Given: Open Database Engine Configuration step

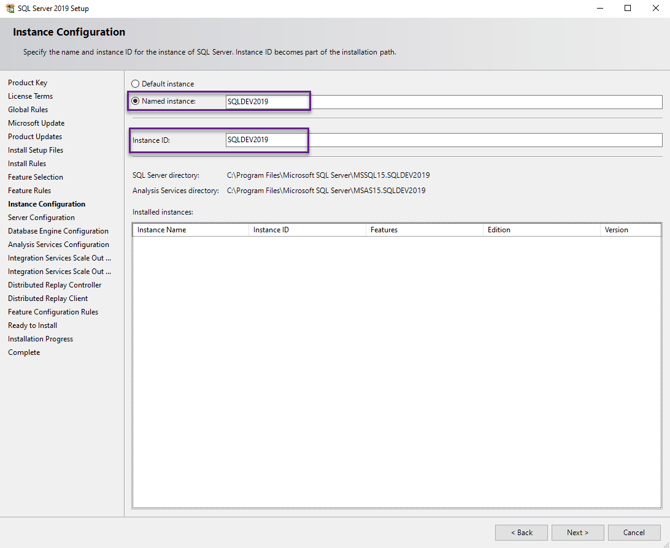Looking at the screenshot, I should click(x=58, y=231).
